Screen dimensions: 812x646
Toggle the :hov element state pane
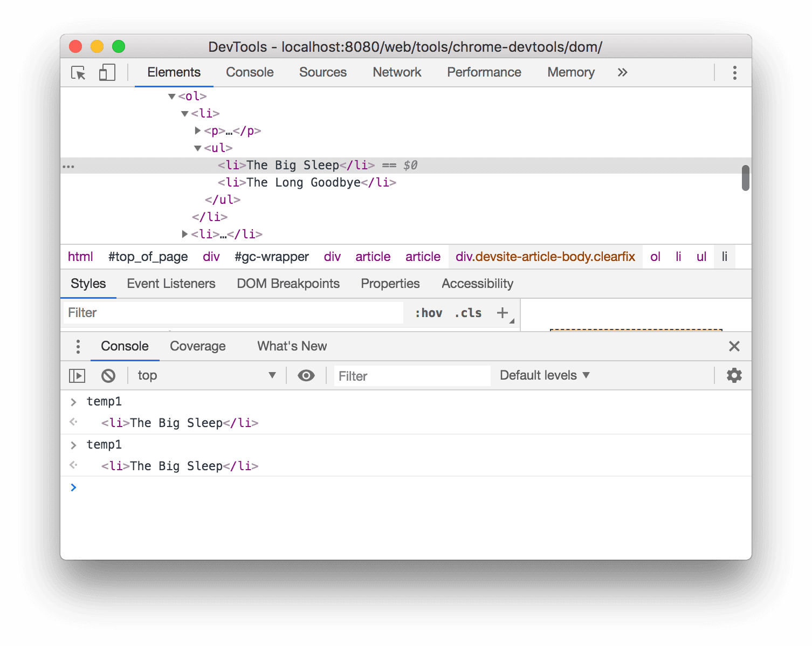click(x=429, y=313)
